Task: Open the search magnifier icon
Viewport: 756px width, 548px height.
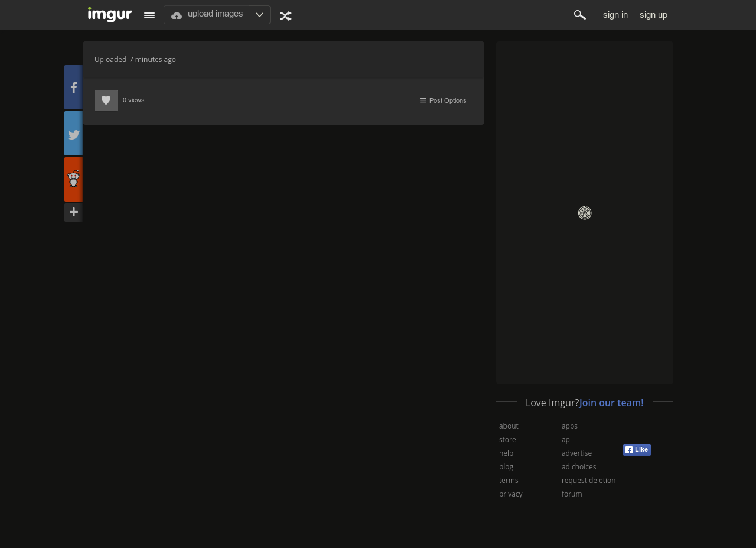Action: coord(579,15)
